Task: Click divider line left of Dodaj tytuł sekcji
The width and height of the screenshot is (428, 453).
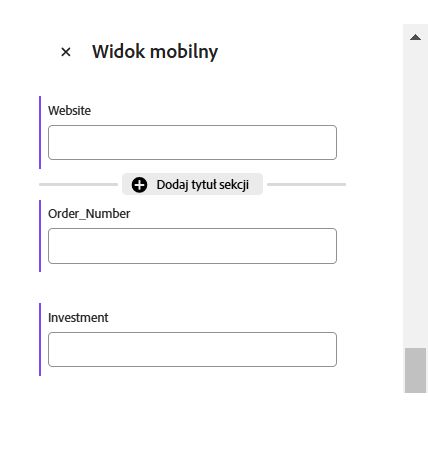Action: [x=78, y=184]
